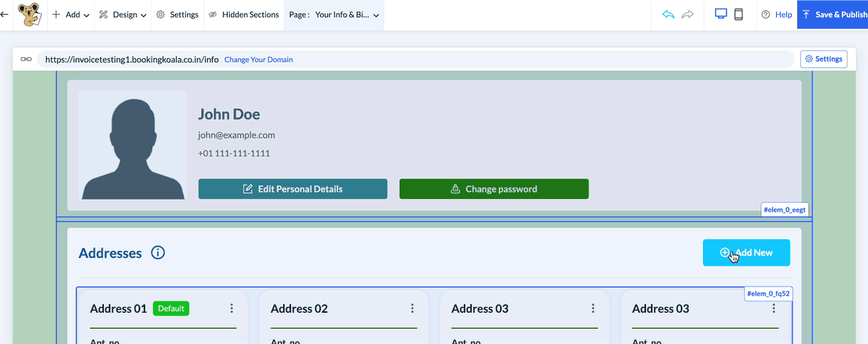
Task: Select the phone number text
Action: click(x=234, y=154)
